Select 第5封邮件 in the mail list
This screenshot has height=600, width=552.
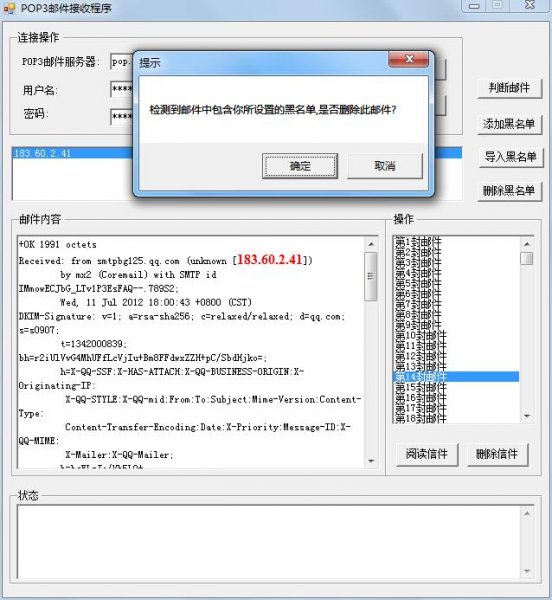(418, 284)
